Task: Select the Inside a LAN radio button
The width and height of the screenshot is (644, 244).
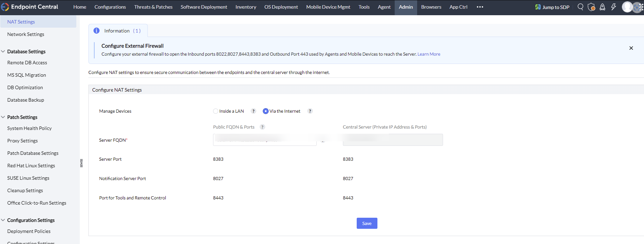Action: (x=215, y=111)
